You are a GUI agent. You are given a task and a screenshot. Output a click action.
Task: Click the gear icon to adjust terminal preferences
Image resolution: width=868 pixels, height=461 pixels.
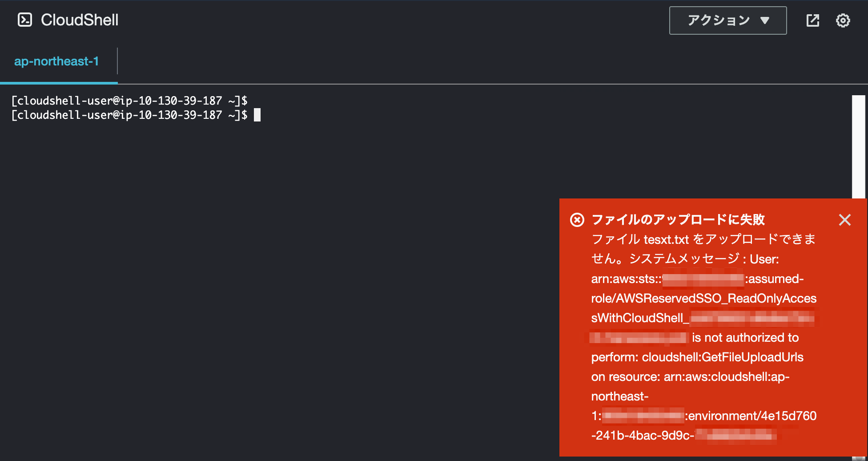pos(843,20)
